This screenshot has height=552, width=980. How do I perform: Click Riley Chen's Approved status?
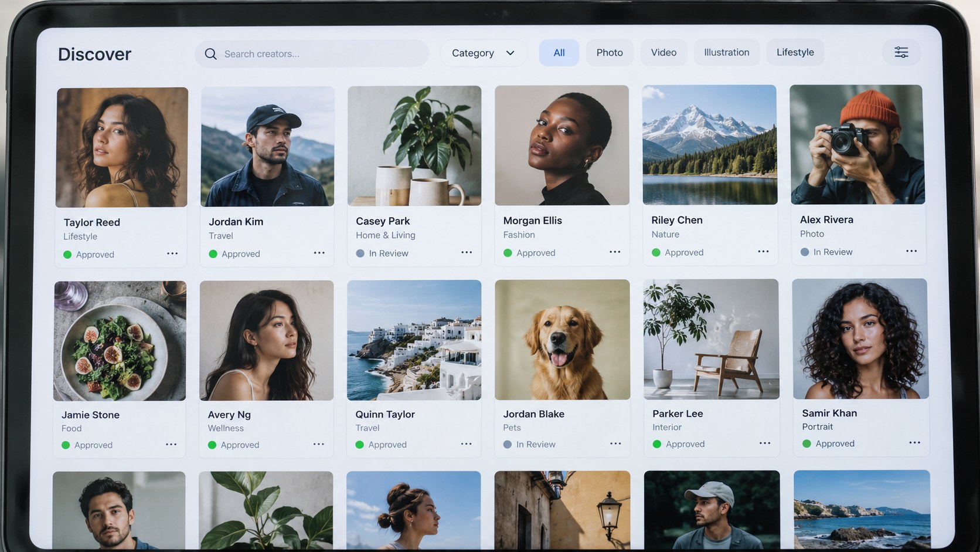[x=678, y=252]
